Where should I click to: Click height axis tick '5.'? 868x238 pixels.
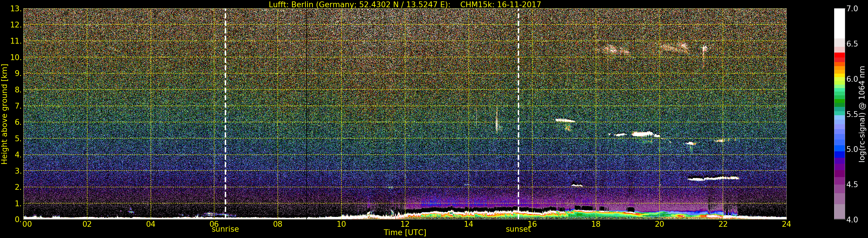point(18,138)
